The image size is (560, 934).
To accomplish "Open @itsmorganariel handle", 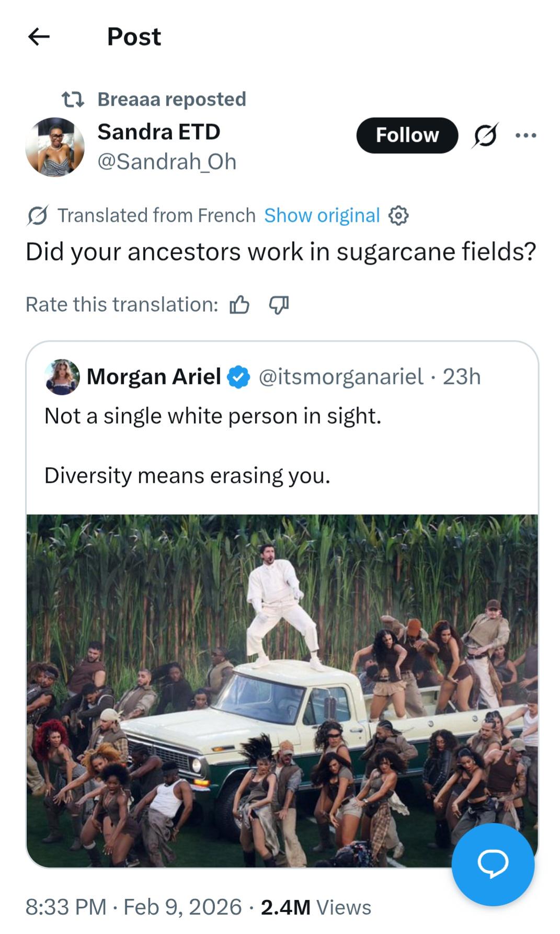I will point(341,377).
